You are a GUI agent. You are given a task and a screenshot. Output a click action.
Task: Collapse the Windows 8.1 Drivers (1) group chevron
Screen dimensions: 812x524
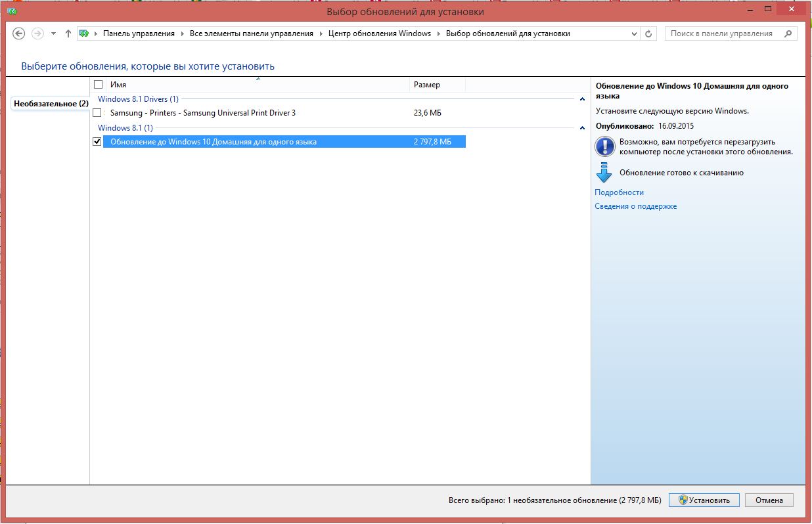583,99
